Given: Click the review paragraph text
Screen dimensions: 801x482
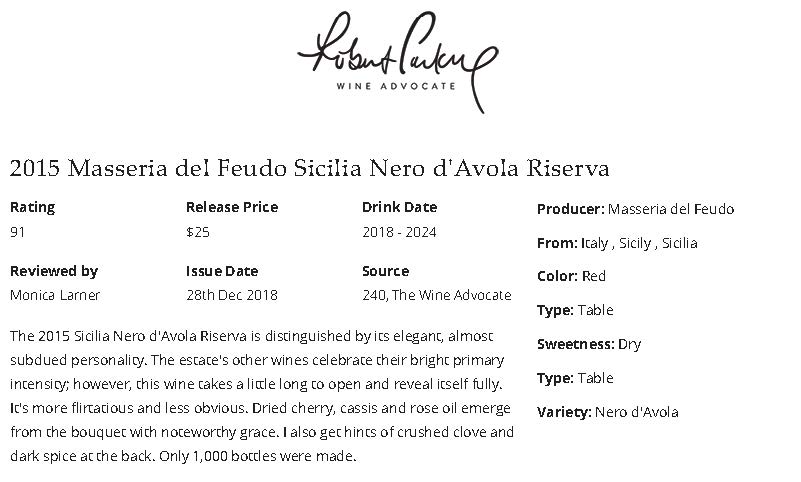Looking at the screenshot, I should pyautogui.click(x=262, y=396).
